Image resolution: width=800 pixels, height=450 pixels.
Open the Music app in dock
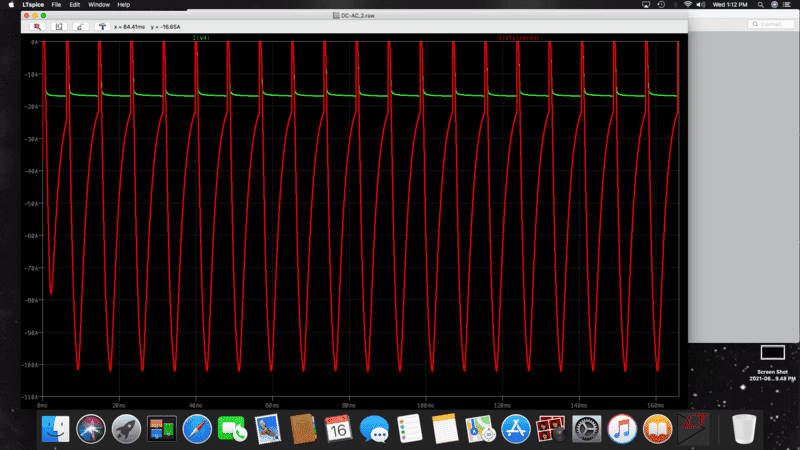622,429
